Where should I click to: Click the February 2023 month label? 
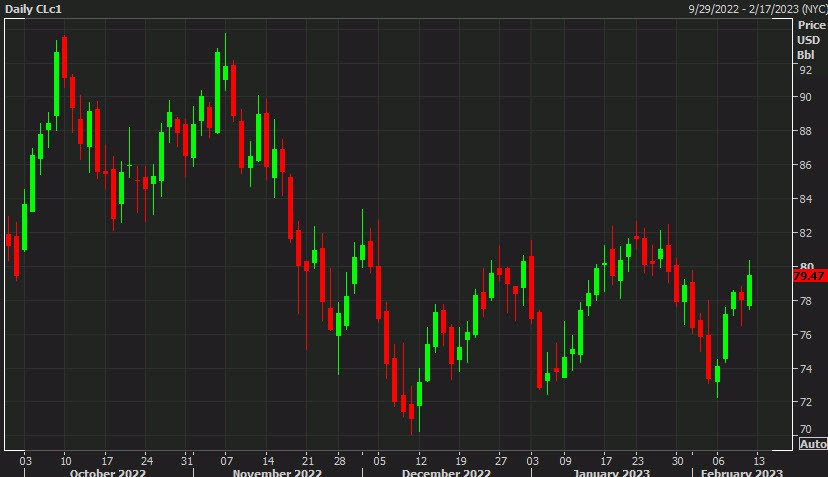coord(741,472)
